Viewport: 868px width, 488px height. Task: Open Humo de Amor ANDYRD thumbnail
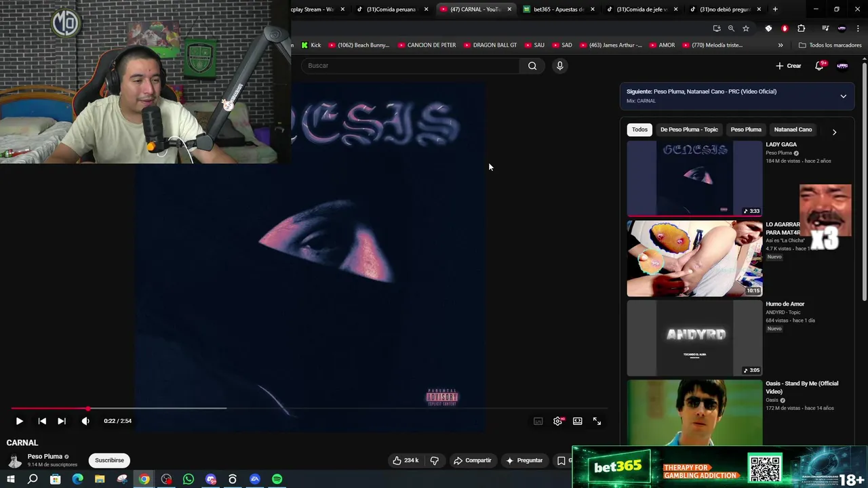point(694,338)
